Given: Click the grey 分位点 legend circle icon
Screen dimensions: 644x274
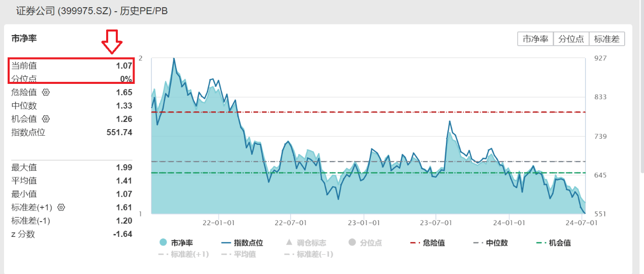Looking at the screenshot, I should pyautogui.click(x=352, y=242).
